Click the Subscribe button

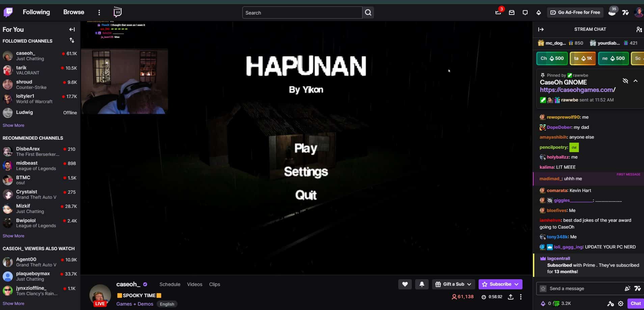point(497,284)
